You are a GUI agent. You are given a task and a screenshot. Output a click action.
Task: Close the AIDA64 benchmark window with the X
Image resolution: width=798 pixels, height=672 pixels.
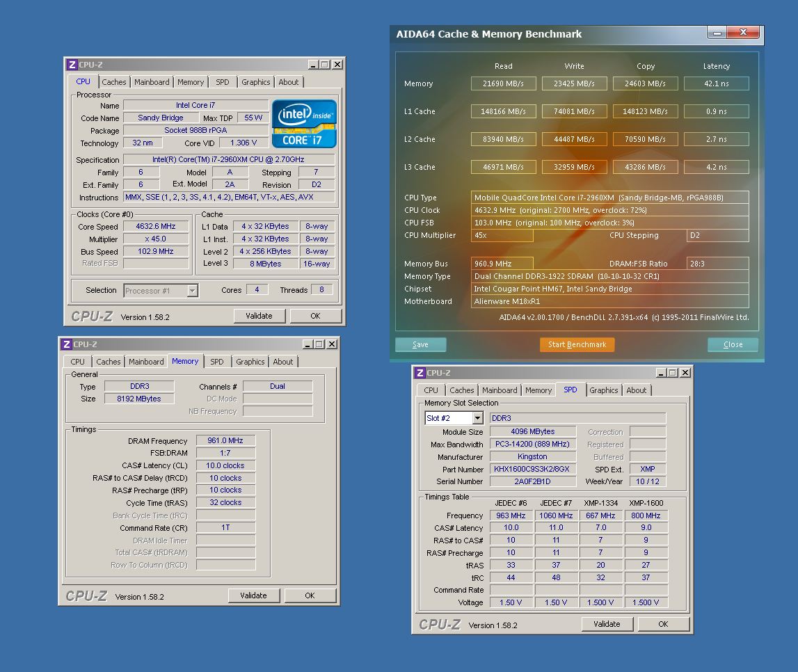pos(743,33)
